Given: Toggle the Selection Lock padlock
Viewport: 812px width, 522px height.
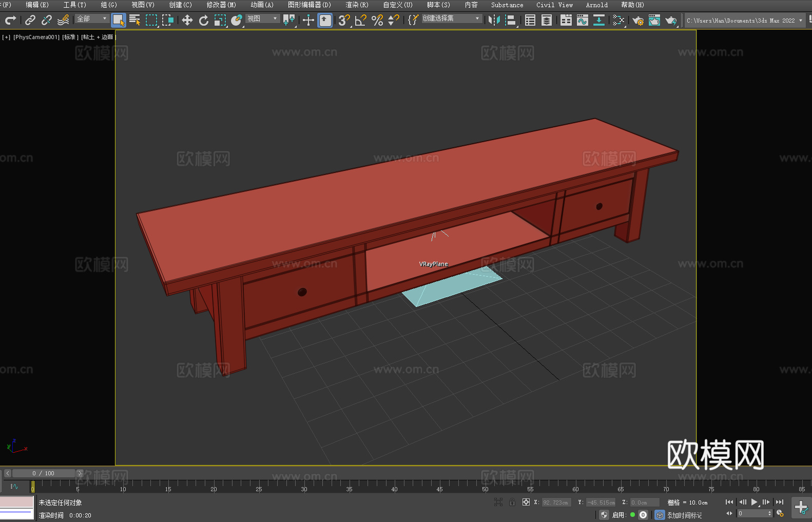Looking at the screenshot, I should click(x=512, y=502).
